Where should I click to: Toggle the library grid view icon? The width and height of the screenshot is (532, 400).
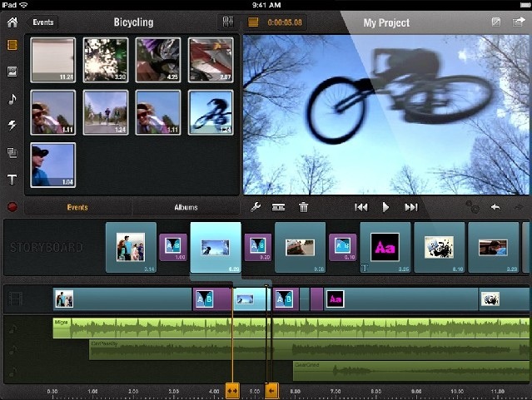(x=227, y=22)
